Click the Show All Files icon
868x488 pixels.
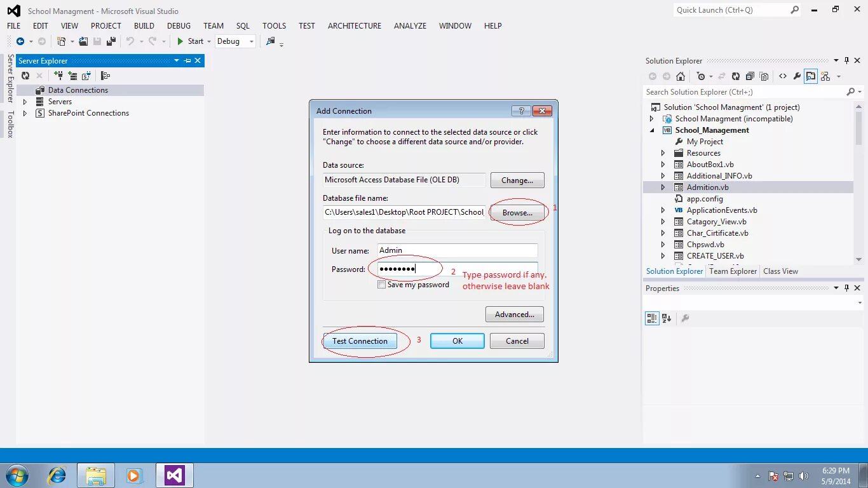pos(764,76)
